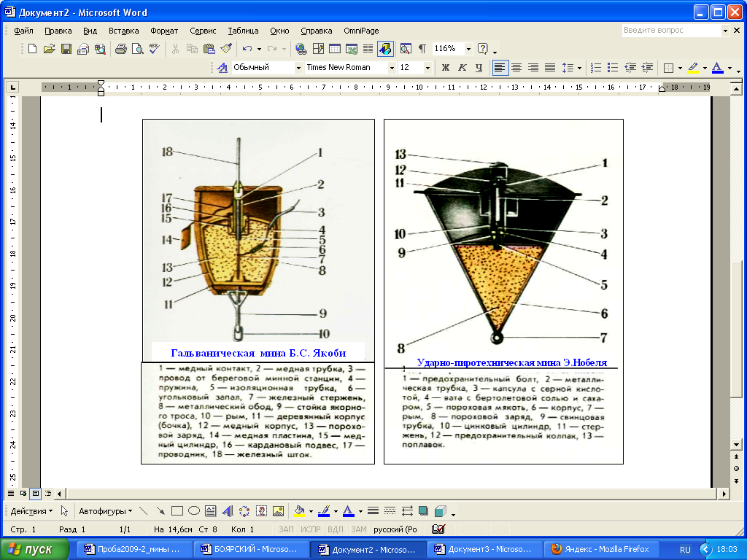The height and width of the screenshot is (560, 747).
Task: Copy selection to the clipboard
Action: [192, 49]
